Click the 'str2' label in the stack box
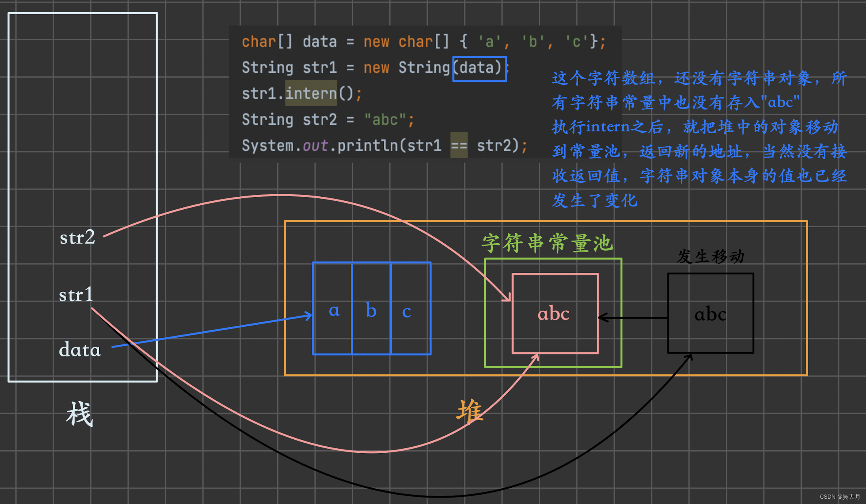The image size is (866, 504). 77,237
